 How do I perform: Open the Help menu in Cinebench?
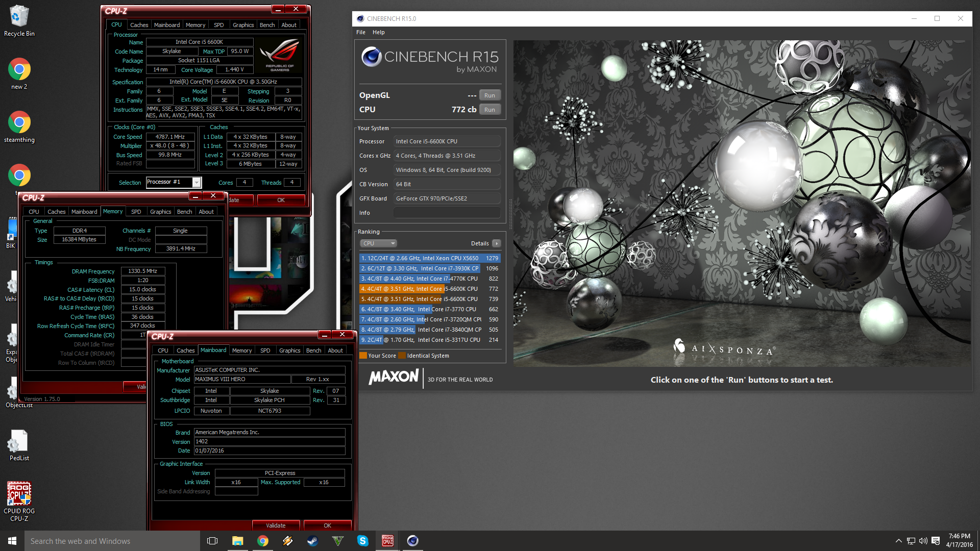coord(378,32)
